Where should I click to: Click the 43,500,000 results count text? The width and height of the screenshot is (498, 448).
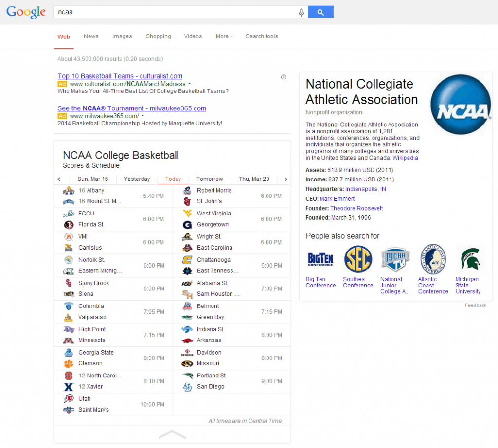[110, 59]
